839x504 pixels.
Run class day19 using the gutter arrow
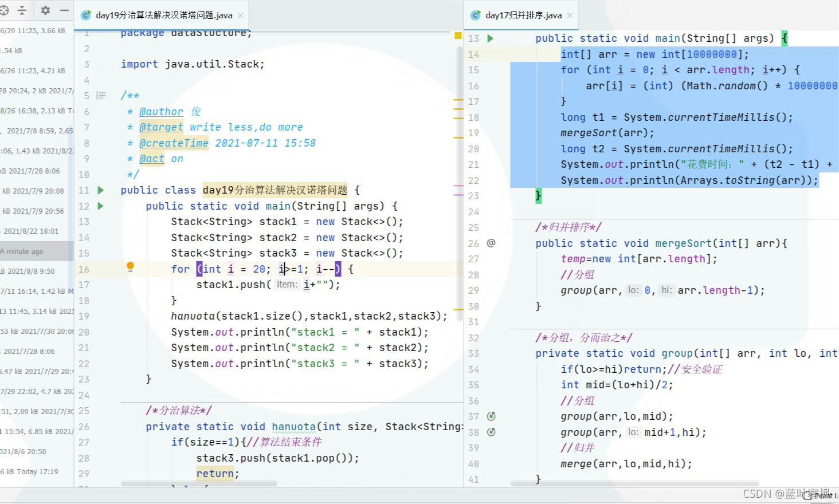(x=101, y=190)
